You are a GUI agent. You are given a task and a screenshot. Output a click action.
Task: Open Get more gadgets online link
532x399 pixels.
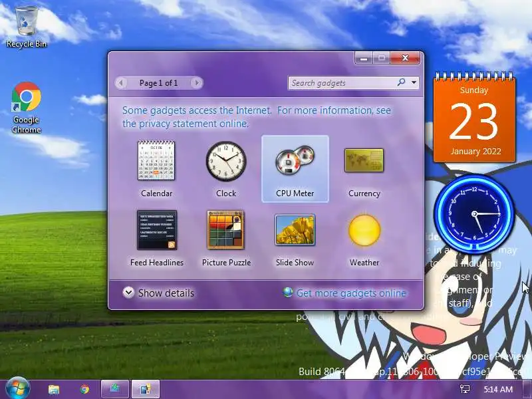click(x=351, y=293)
